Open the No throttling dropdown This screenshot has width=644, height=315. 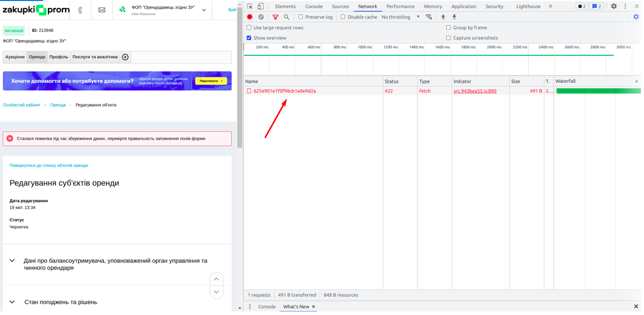click(x=401, y=17)
